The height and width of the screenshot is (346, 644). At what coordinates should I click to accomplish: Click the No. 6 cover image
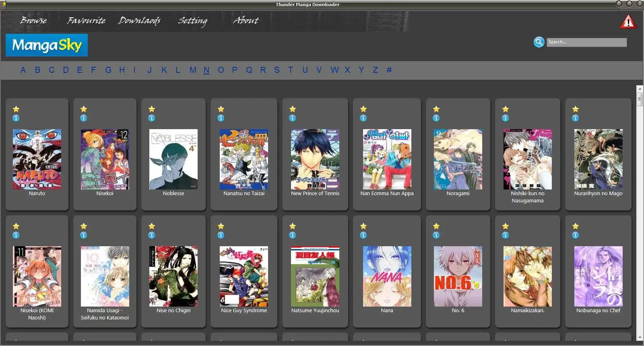pos(458,276)
